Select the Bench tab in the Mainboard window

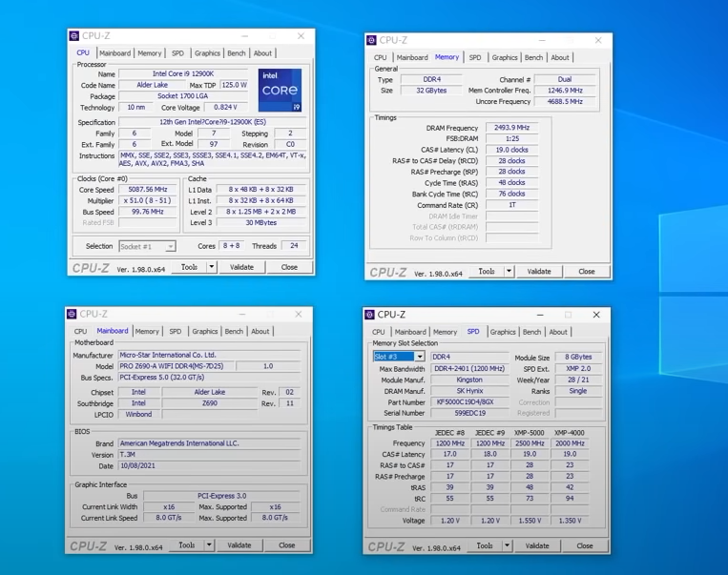tap(234, 331)
